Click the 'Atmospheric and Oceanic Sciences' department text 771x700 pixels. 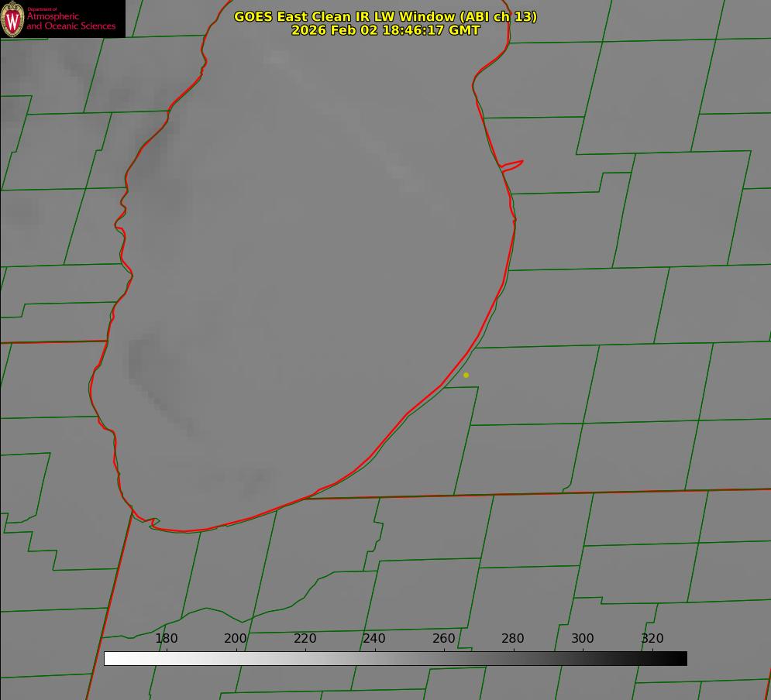(71, 21)
